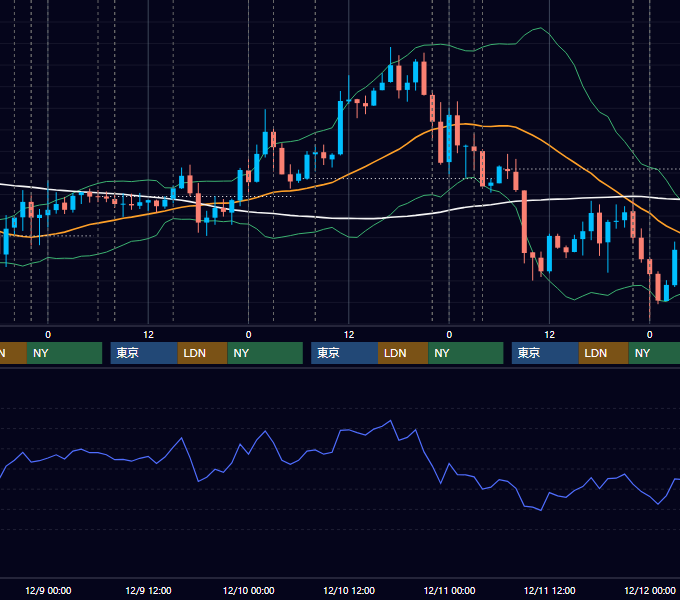Click the NY session block following 12/9 LDN

tap(265, 353)
